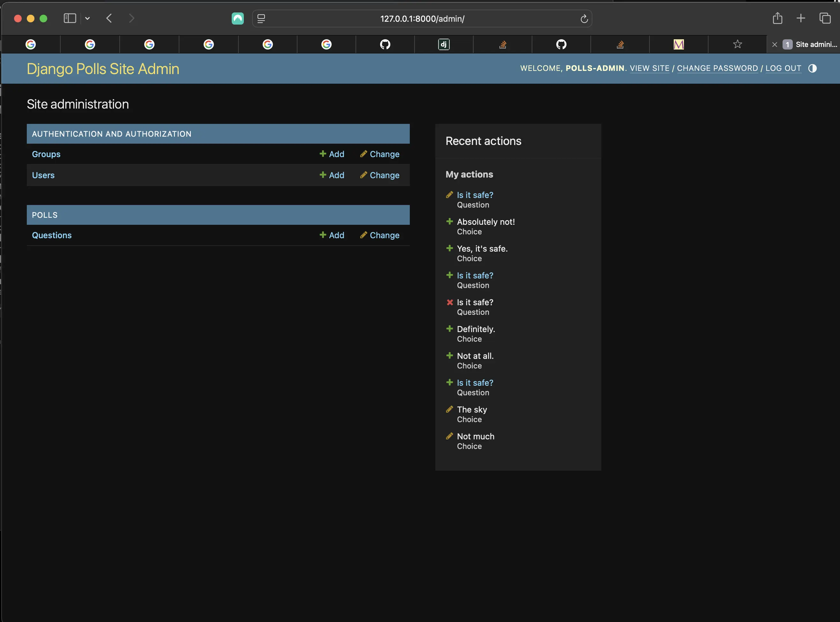Viewport: 840px width, 622px height.
Task: Close the Site admin tab with X
Action: pyautogui.click(x=775, y=44)
